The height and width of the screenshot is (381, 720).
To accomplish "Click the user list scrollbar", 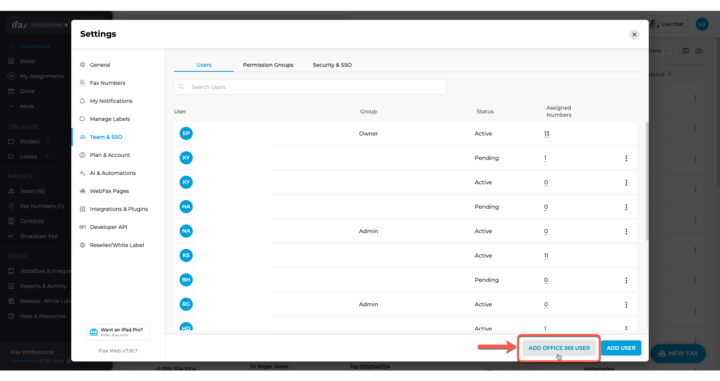I will (x=647, y=181).
